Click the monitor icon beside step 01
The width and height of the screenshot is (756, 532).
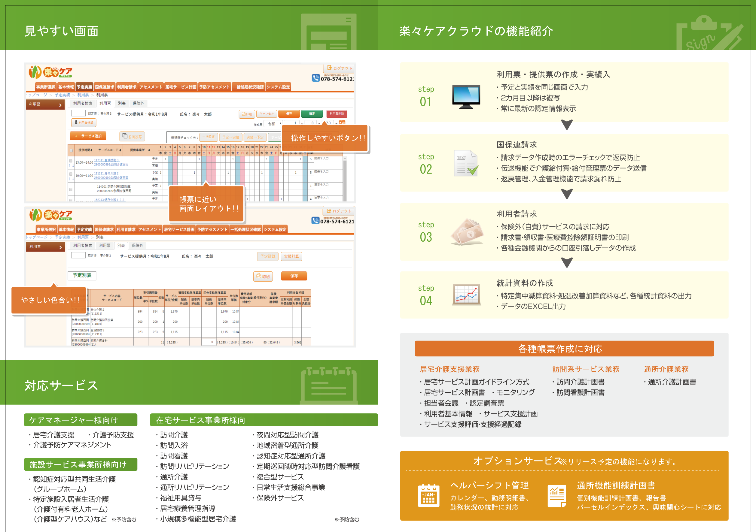466,97
